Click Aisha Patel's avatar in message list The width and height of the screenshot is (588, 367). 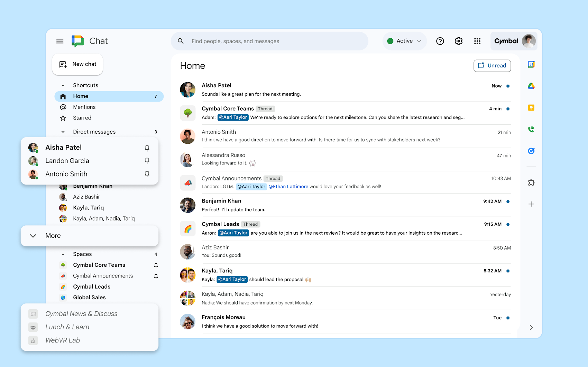point(188,90)
